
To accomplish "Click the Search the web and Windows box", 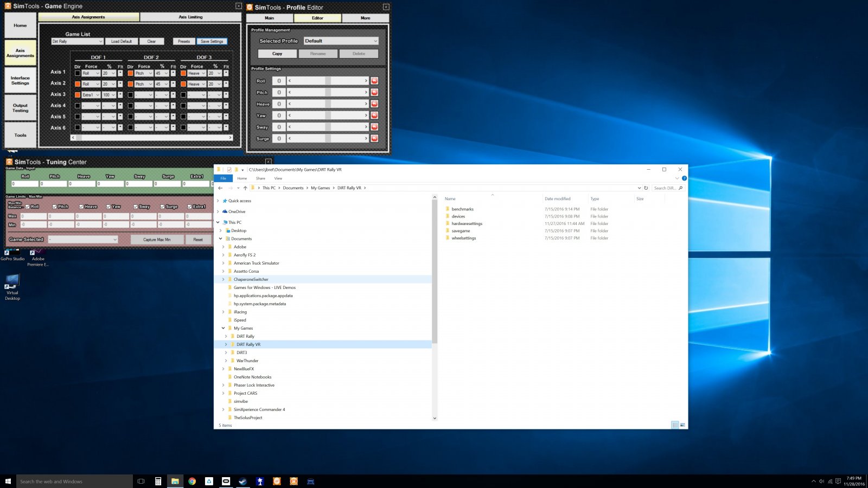I will (74, 481).
